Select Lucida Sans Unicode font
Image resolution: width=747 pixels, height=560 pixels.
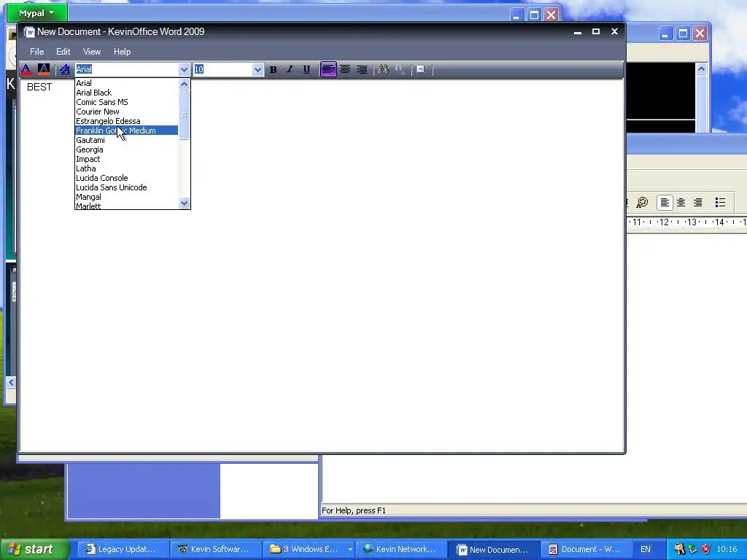127,187
